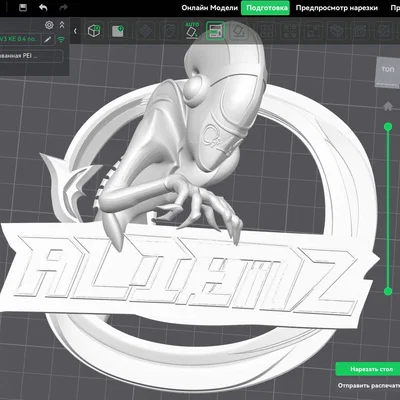Image resolution: width=400 pixels, height=400 pixels.
Task: Select the dimmed Rotate tool
Action: (x=169, y=31)
